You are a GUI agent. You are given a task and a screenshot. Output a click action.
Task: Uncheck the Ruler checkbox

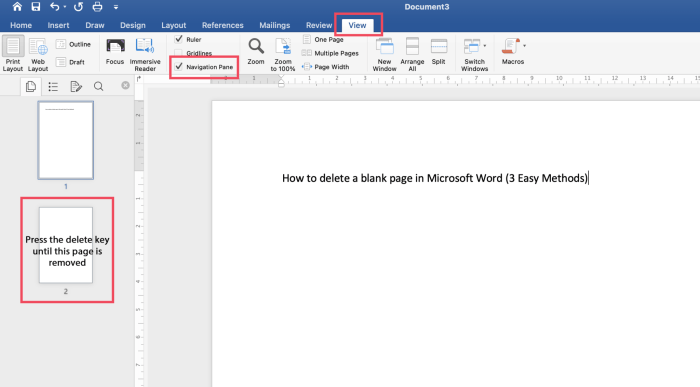click(179, 39)
